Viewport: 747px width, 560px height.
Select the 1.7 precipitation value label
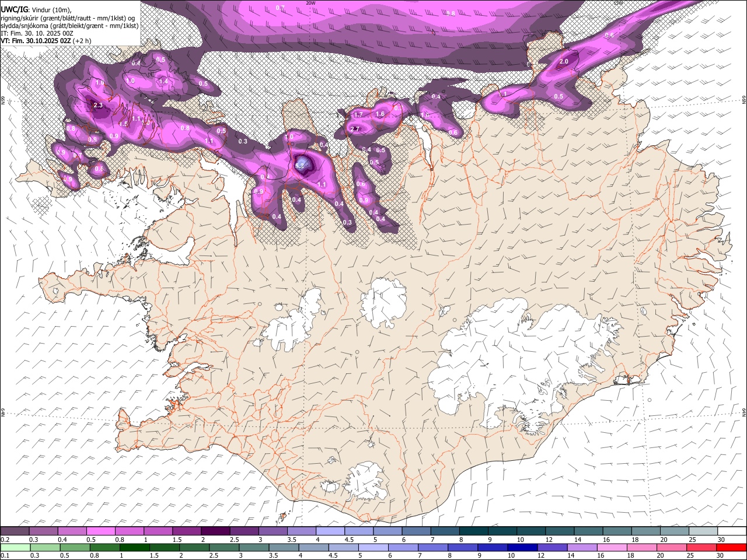pos(358,114)
